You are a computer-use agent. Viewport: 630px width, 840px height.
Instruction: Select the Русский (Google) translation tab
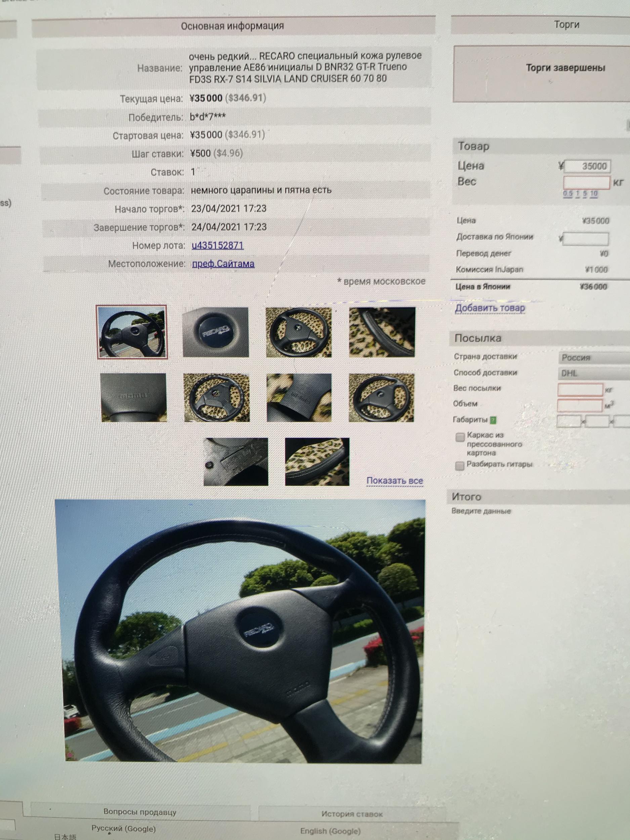[123, 829]
